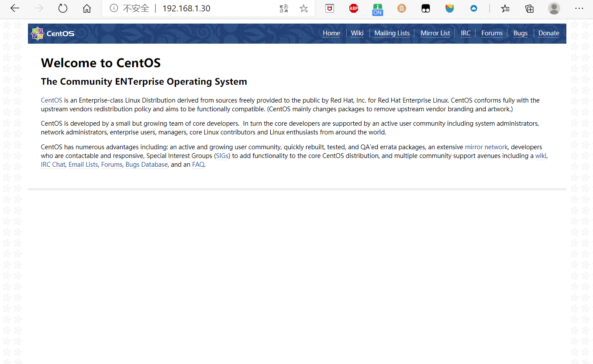Open the Adblock Plus ABP extension
Screen dimensions: 593x364
[354, 8]
